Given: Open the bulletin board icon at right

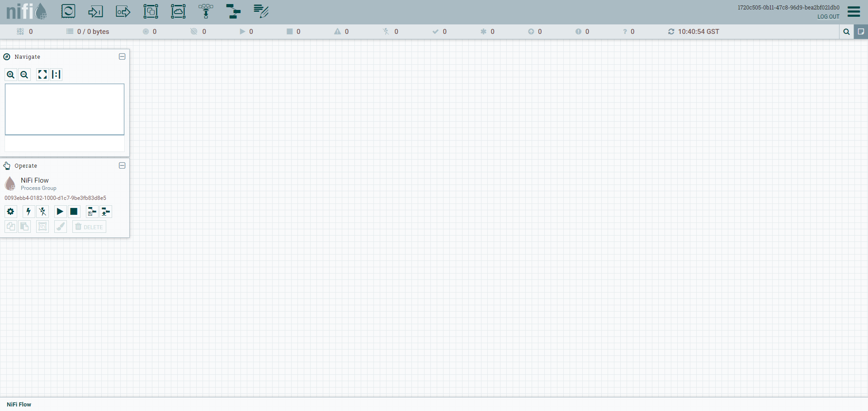Looking at the screenshot, I should click(861, 32).
